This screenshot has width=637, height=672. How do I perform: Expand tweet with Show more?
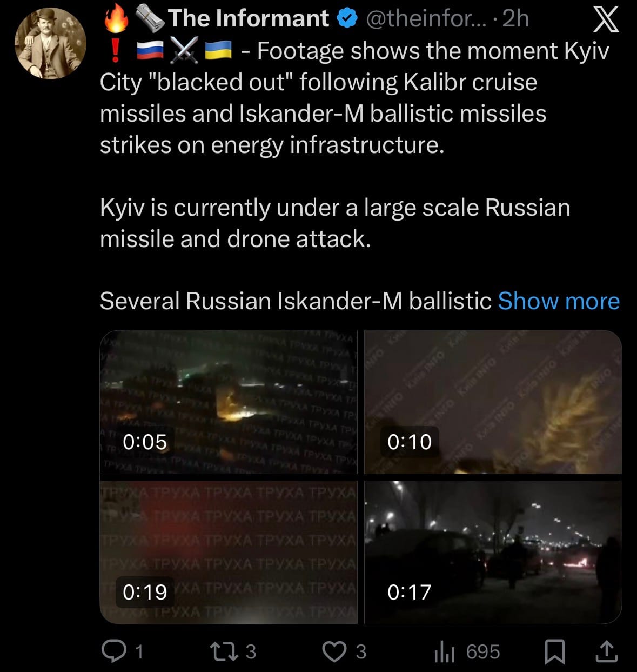coord(559,301)
